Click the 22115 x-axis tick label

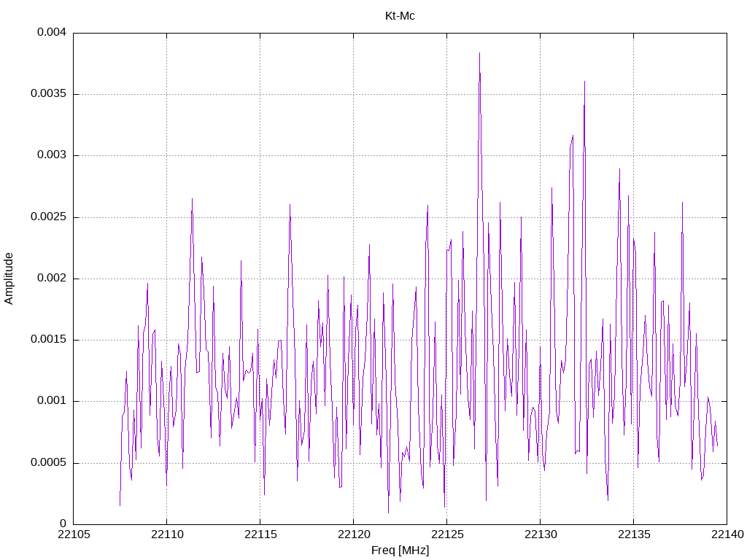[x=260, y=534]
